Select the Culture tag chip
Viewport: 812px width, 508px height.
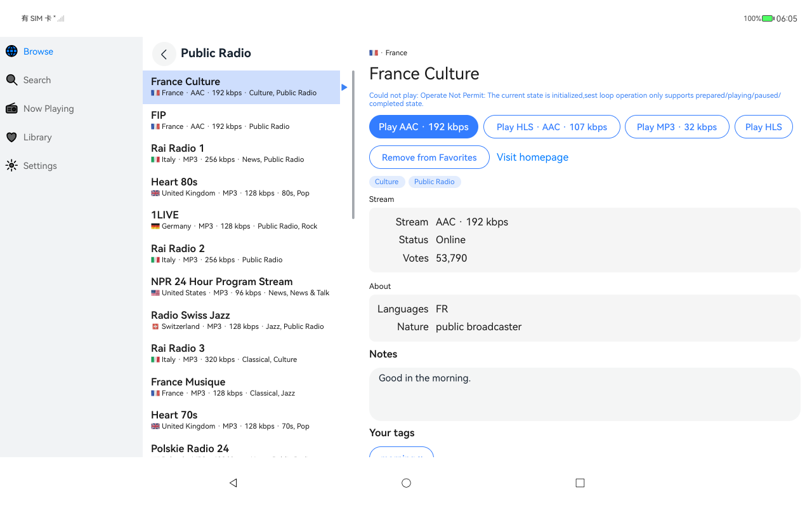point(386,182)
